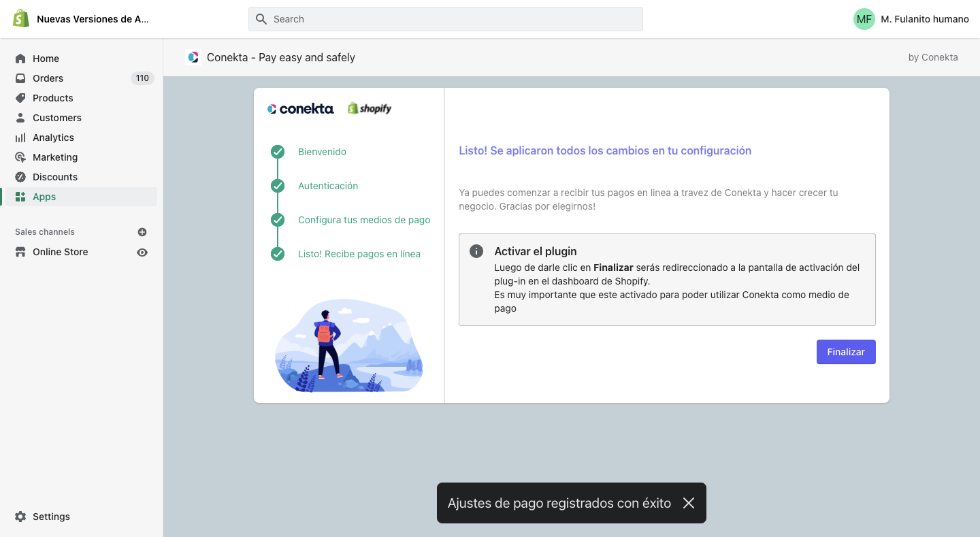This screenshot has height=537, width=980.
Task: Click the Online Store storefront icon
Action: [20, 252]
